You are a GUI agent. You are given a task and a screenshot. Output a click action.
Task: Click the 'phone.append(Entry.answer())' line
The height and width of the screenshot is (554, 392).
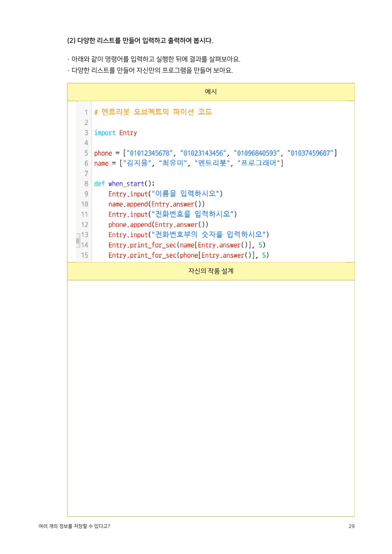pyautogui.click(x=158, y=225)
